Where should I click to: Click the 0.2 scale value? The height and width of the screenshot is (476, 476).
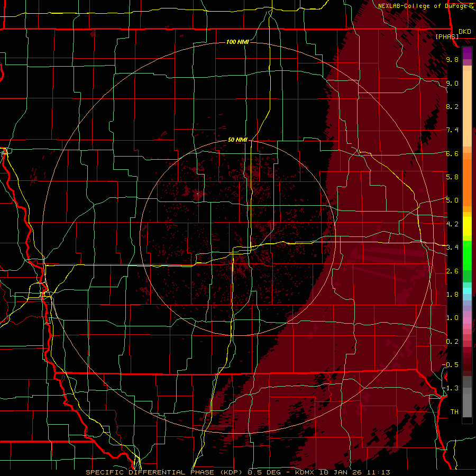click(x=452, y=342)
